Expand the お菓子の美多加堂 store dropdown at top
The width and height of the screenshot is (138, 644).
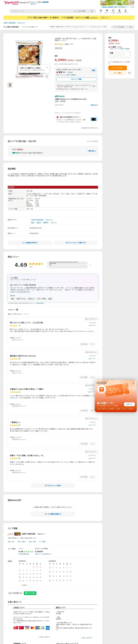[x=12, y=27]
